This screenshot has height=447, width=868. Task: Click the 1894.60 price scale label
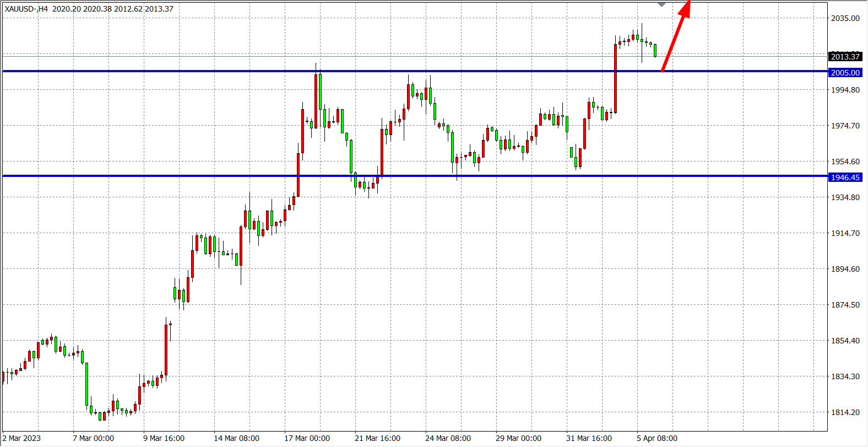(845, 269)
